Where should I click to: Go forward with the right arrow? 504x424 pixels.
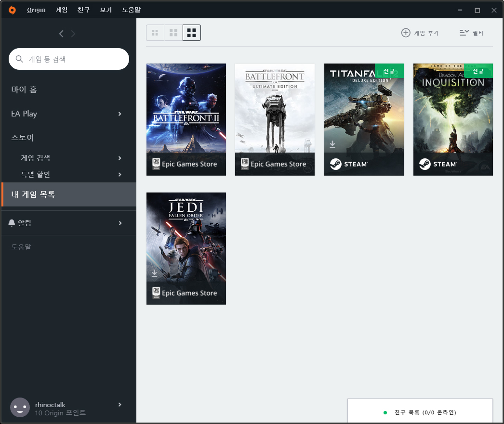(73, 34)
